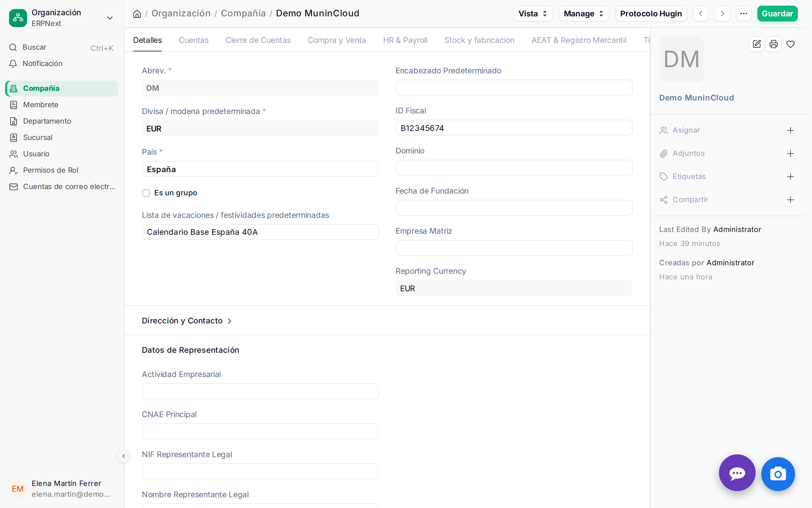Screen dimensions: 812x508
Task: Open the edit pencil icon in sidebar
Action: 757,44
